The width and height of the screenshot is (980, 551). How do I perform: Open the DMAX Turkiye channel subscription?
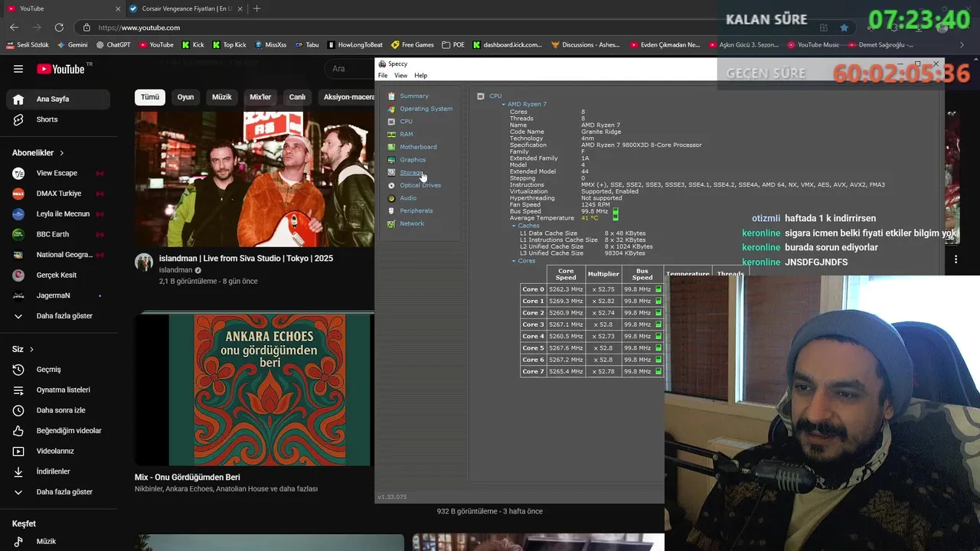pyautogui.click(x=58, y=194)
